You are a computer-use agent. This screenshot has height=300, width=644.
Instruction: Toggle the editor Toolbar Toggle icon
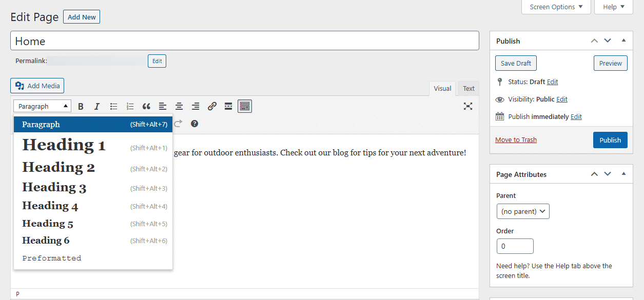coord(244,106)
